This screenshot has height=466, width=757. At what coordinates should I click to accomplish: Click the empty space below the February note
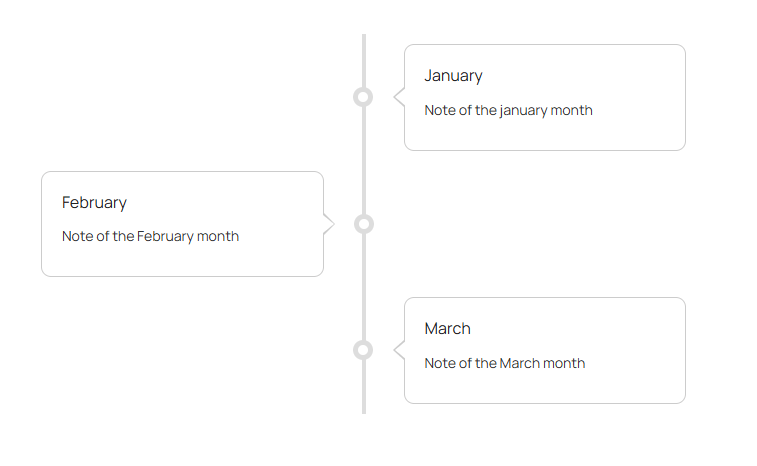tap(182, 260)
